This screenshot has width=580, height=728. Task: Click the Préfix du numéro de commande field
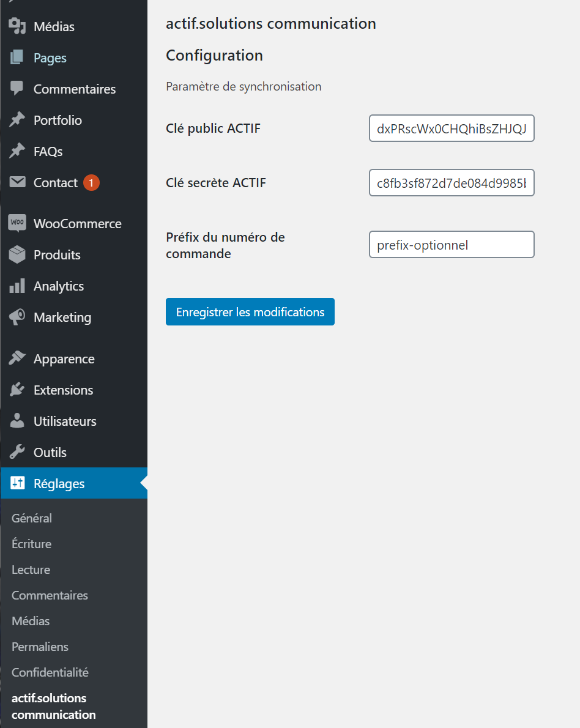click(452, 245)
